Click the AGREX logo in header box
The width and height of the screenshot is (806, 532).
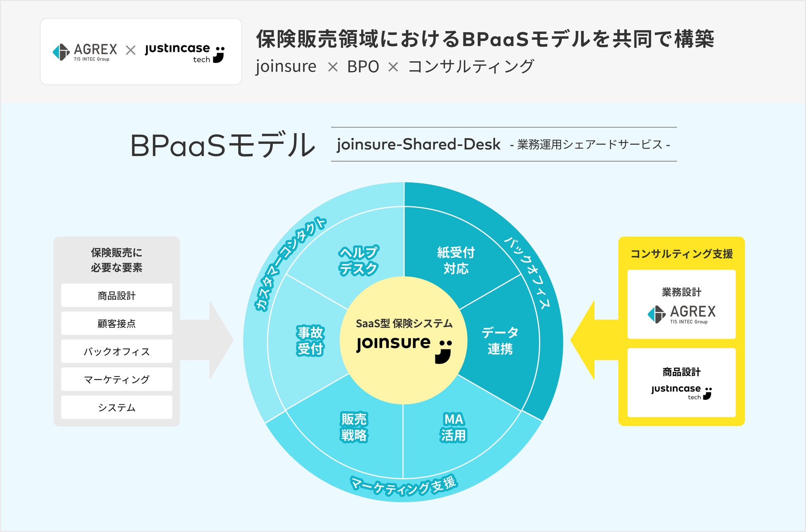click(85, 52)
